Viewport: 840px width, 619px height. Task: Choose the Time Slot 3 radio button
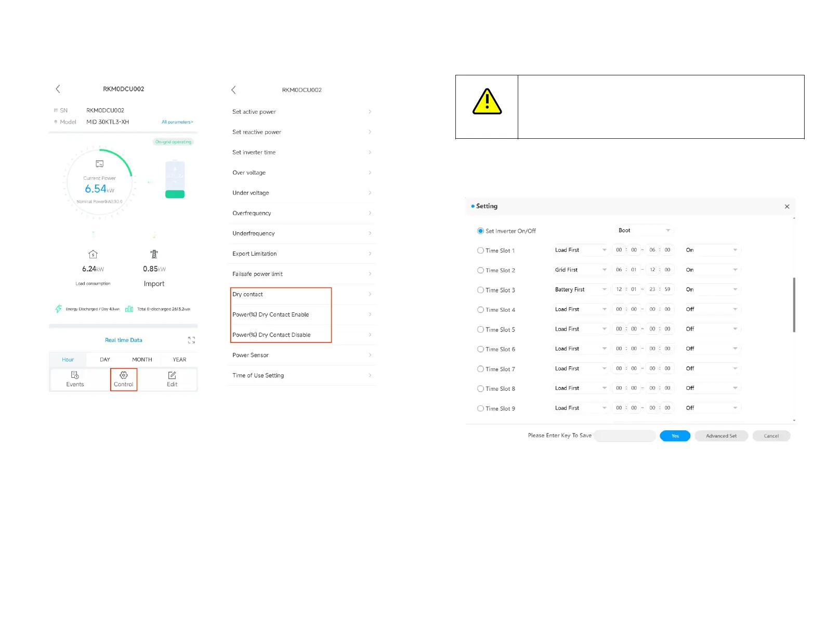(x=480, y=290)
